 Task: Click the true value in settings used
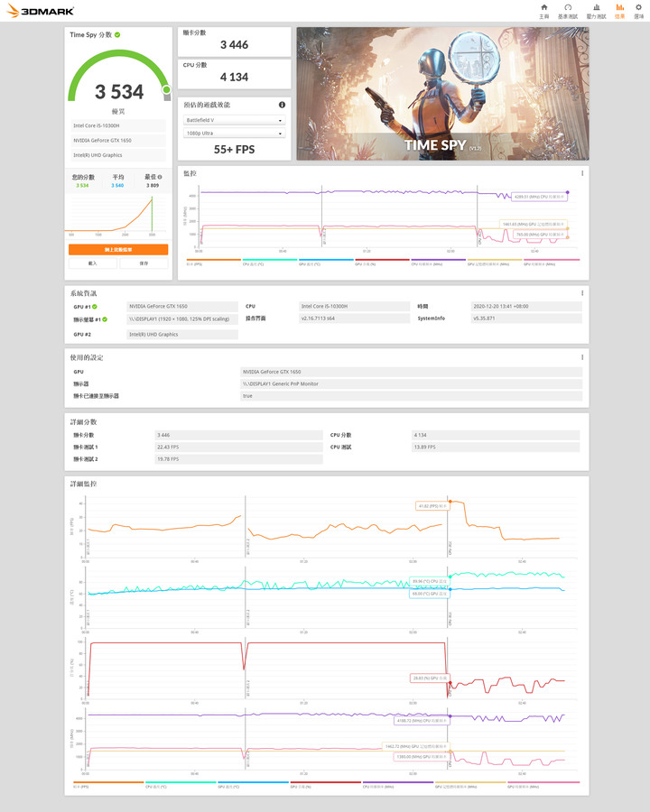412,396
